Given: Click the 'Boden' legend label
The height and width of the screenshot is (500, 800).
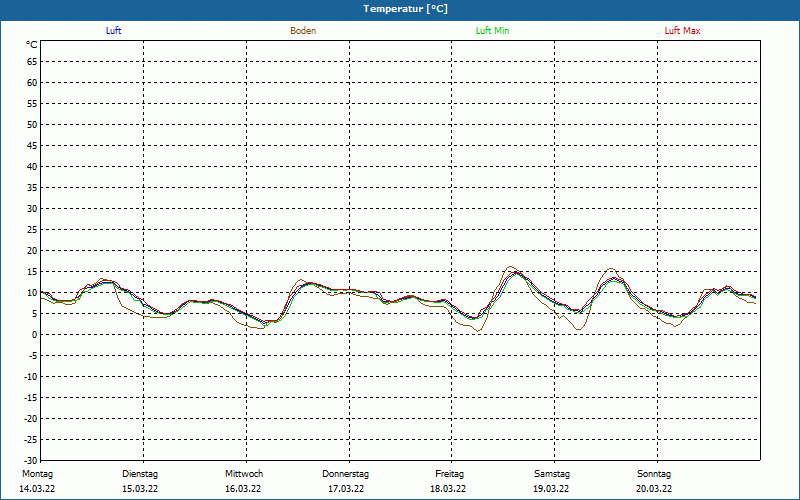Looking at the screenshot, I should pos(303,31).
